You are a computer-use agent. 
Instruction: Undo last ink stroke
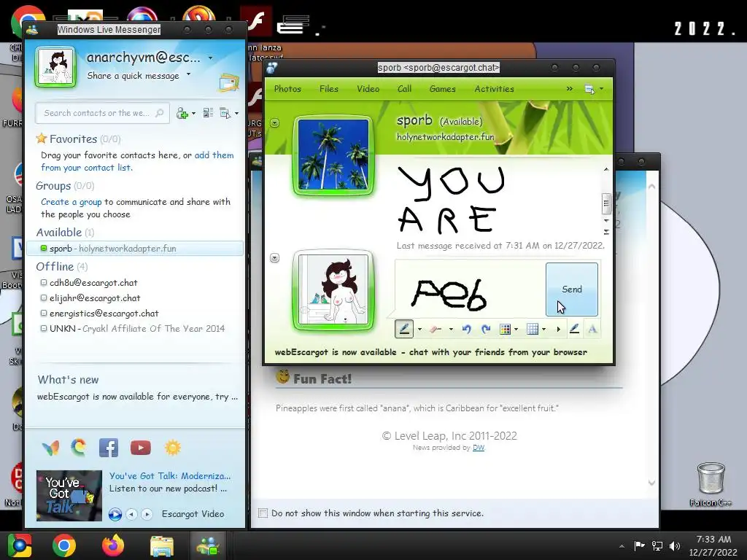pyautogui.click(x=466, y=329)
